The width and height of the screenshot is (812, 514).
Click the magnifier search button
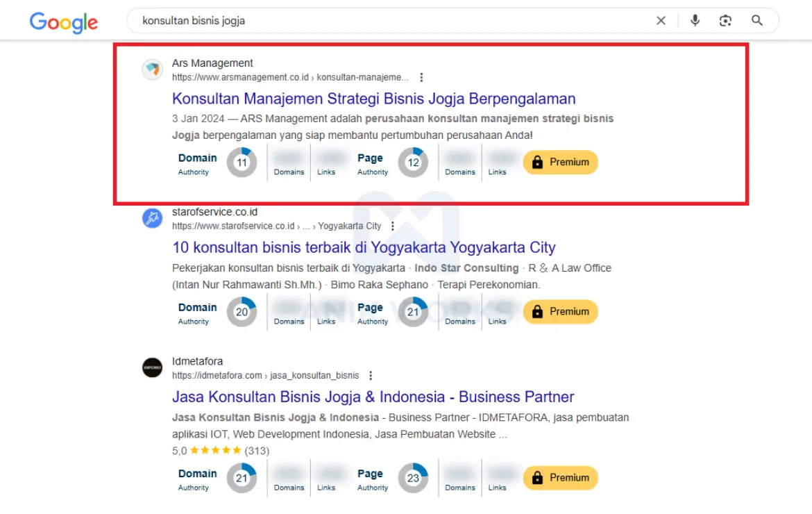757,21
